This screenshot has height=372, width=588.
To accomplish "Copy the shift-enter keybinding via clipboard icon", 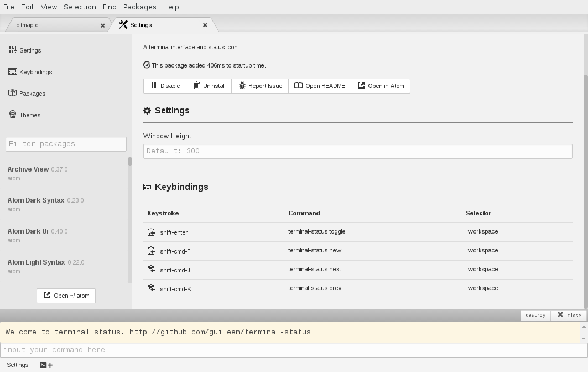I will click(x=151, y=232).
